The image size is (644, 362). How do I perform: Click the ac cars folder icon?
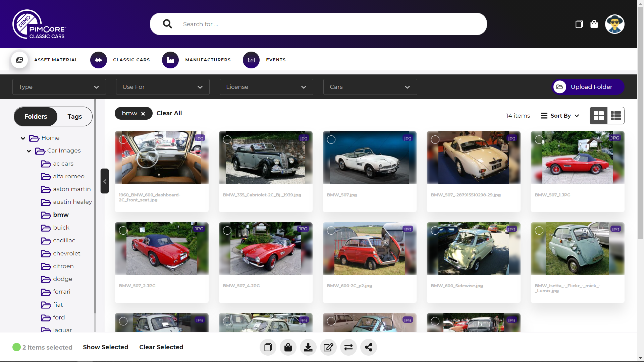tap(46, 164)
